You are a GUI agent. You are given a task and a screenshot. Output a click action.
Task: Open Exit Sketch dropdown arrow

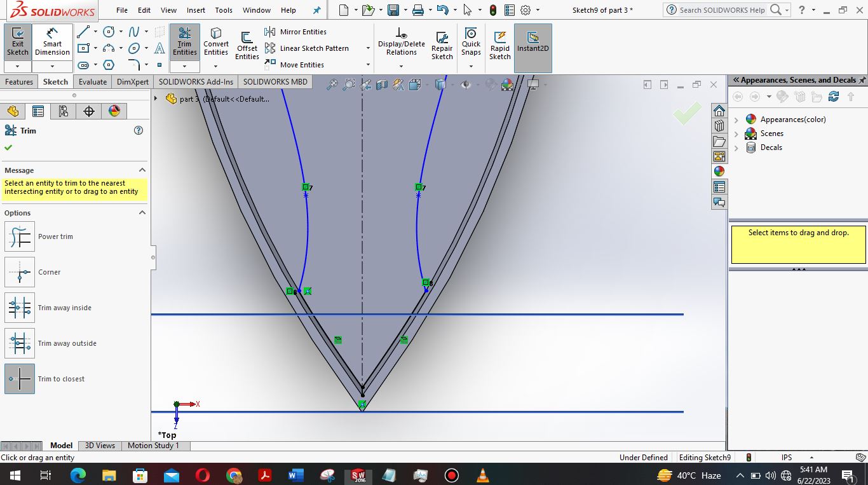point(18,66)
